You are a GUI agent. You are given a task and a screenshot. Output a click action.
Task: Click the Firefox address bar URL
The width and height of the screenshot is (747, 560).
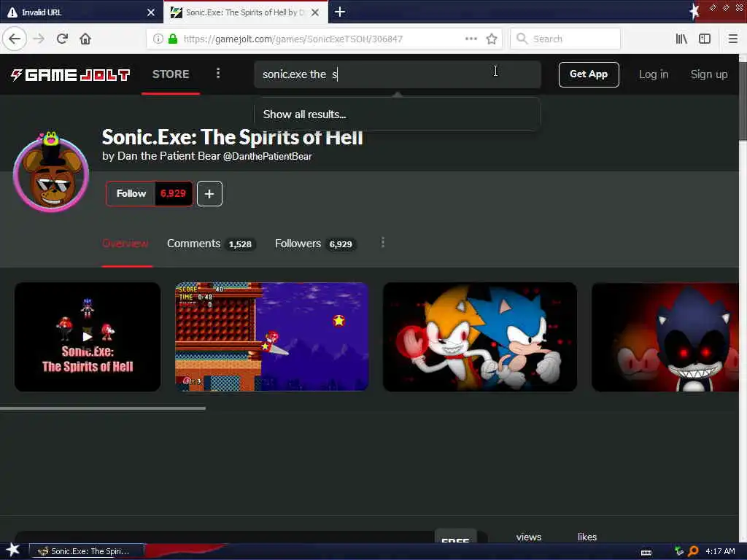pyautogui.click(x=293, y=39)
